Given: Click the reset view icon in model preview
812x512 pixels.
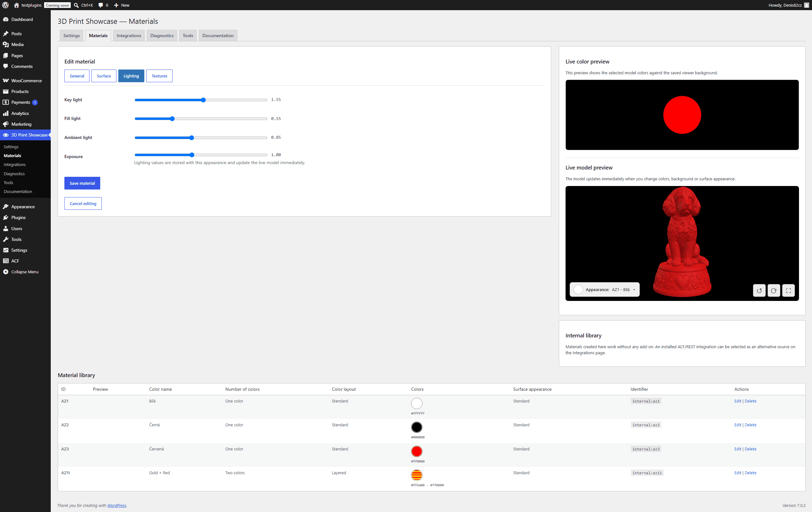Looking at the screenshot, I should tap(759, 290).
